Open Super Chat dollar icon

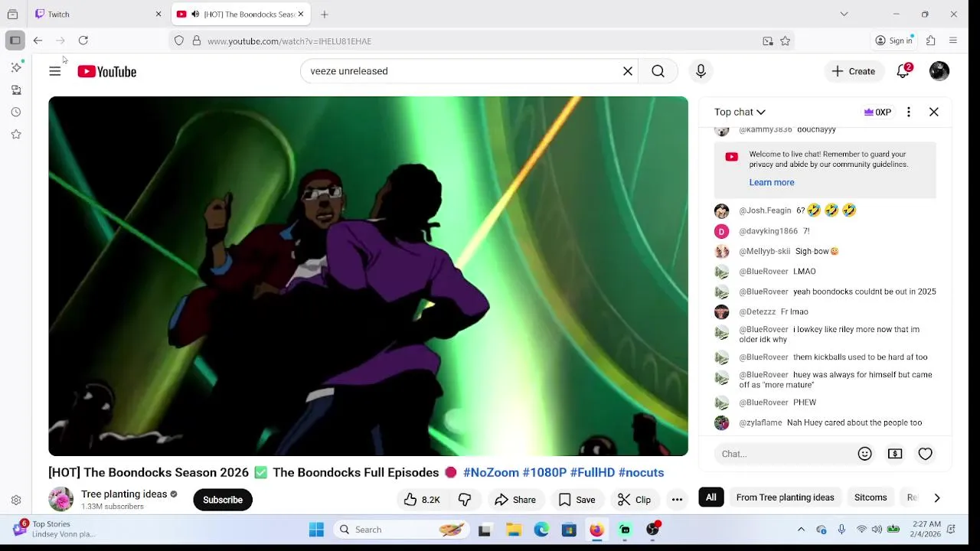(x=895, y=454)
